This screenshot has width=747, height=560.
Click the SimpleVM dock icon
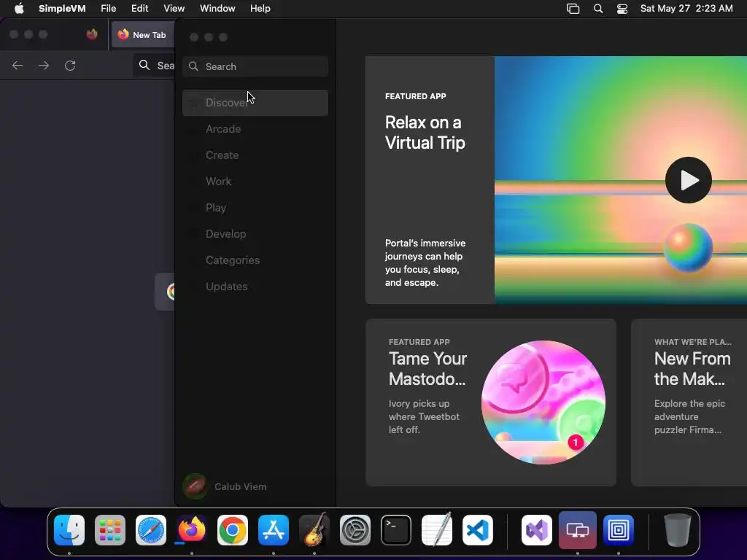click(578, 530)
